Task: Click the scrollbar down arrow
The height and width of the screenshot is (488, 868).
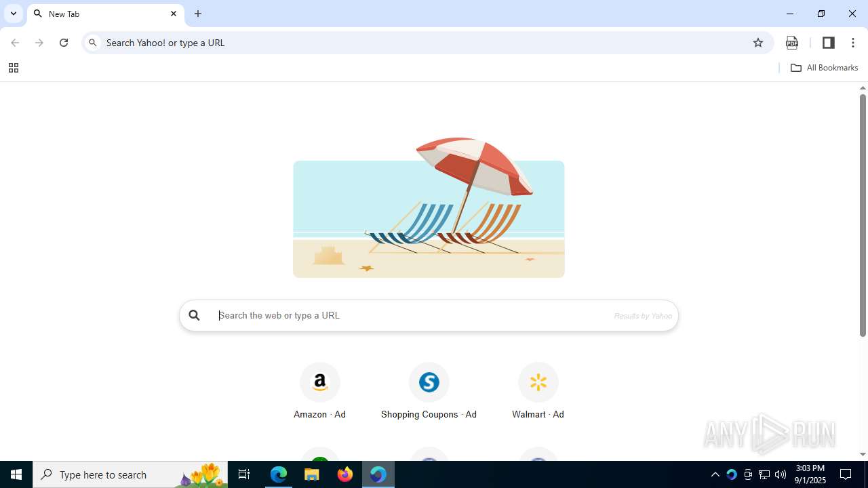Action: (x=863, y=455)
